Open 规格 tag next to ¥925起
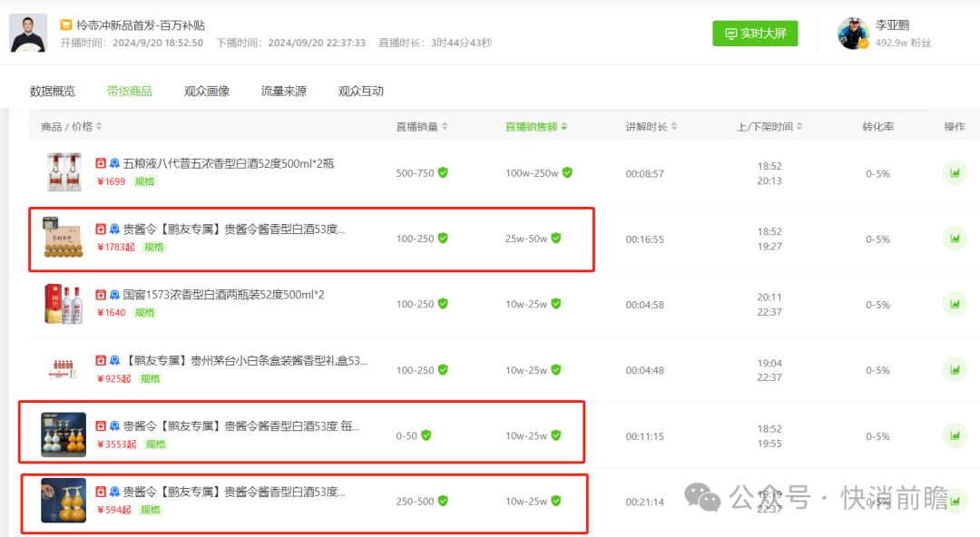 click(x=150, y=378)
